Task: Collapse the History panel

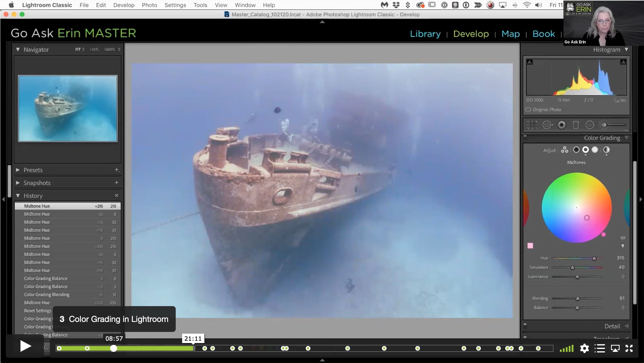Action: pos(18,196)
